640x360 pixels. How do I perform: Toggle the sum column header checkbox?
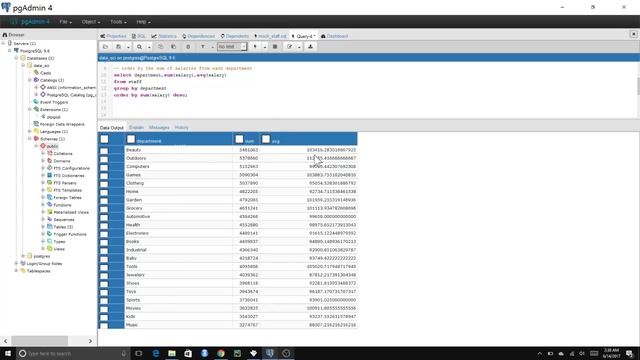[x=239, y=139]
